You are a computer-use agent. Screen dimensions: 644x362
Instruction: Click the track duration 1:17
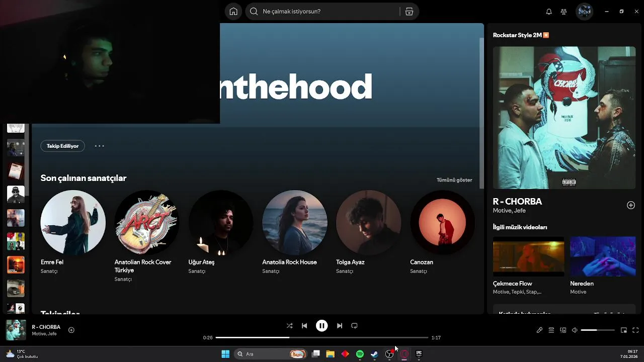(x=436, y=338)
